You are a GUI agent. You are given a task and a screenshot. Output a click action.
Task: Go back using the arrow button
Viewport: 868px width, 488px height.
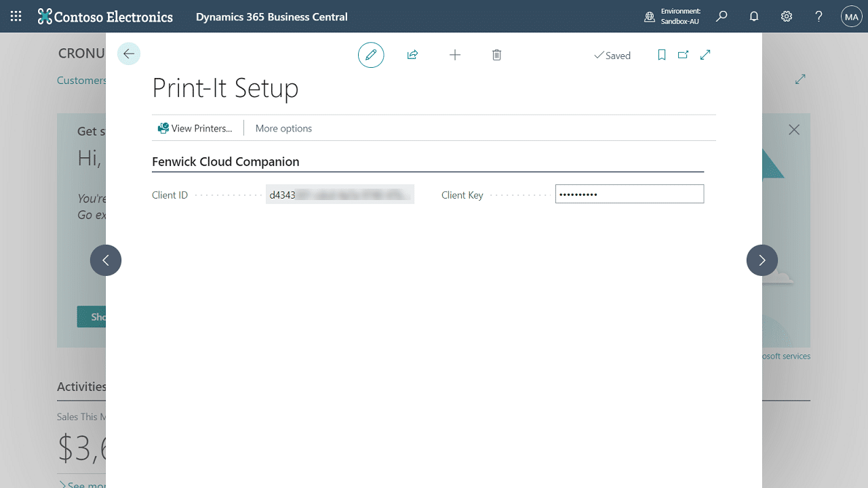pyautogui.click(x=129, y=54)
